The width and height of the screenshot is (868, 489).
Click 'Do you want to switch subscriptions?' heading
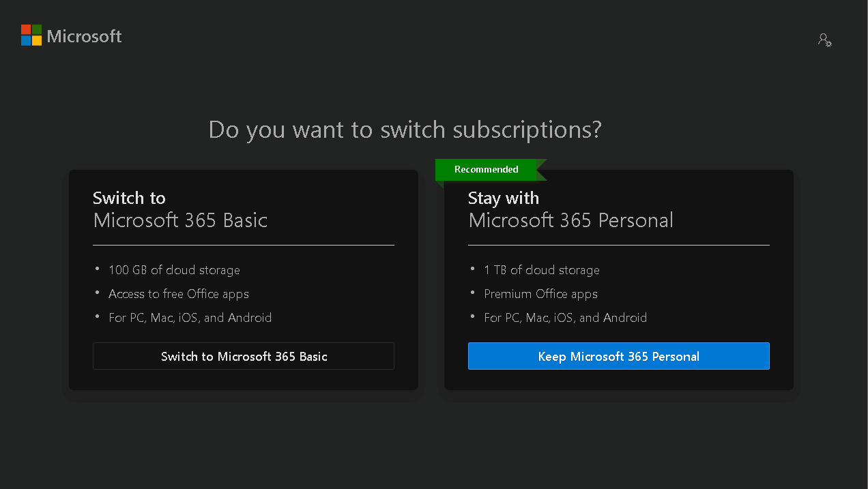tap(405, 130)
